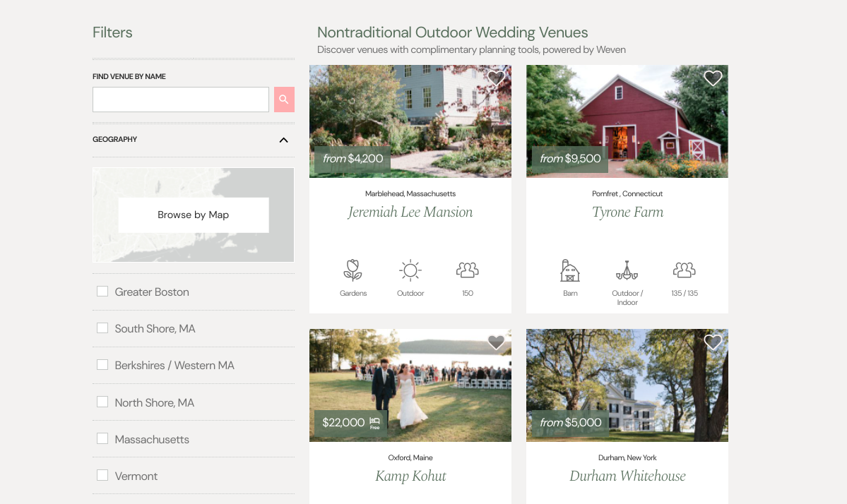Check the Vermont filter

[x=102, y=475]
